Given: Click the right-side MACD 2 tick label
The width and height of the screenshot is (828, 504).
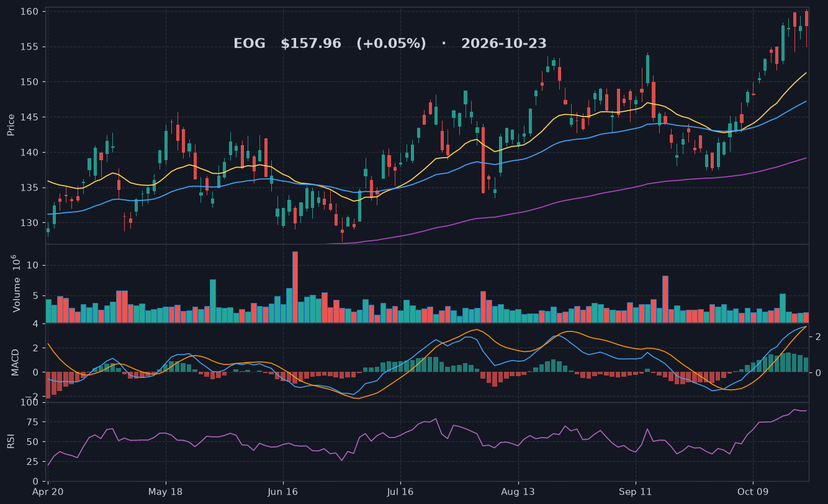Looking at the screenshot, I should 817,336.
